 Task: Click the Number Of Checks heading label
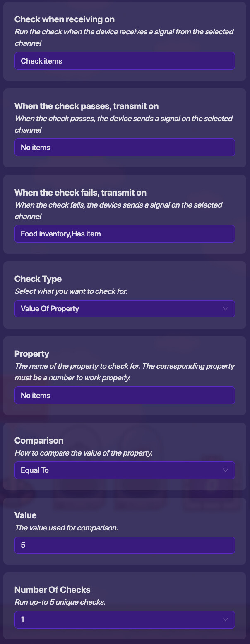pyautogui.click(x=53, y=590)
